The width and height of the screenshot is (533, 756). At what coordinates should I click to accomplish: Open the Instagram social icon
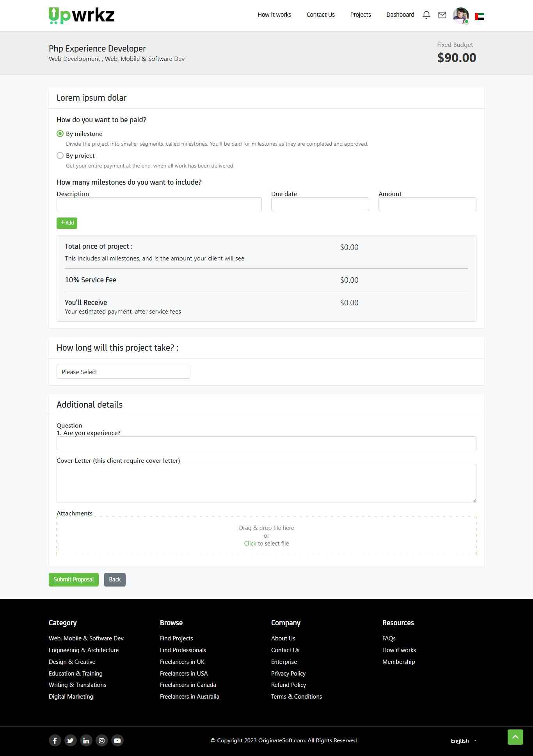[102, 740]
